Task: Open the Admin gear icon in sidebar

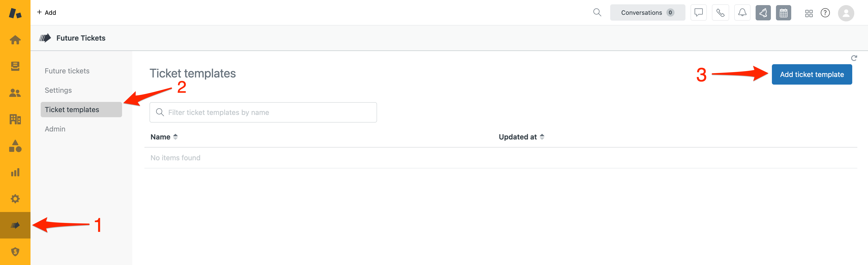Action: pos(15,199)
